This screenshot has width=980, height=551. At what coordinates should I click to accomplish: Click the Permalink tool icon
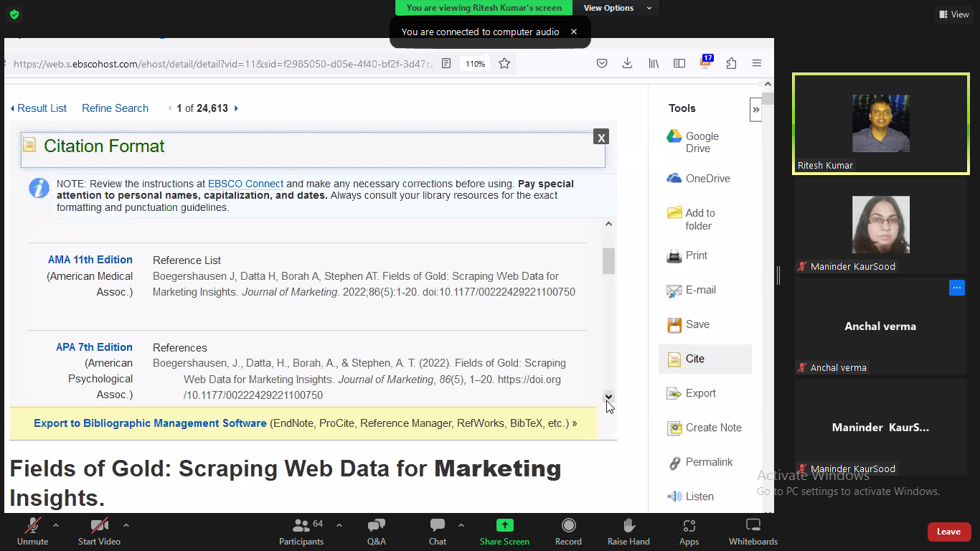point(674,463)
